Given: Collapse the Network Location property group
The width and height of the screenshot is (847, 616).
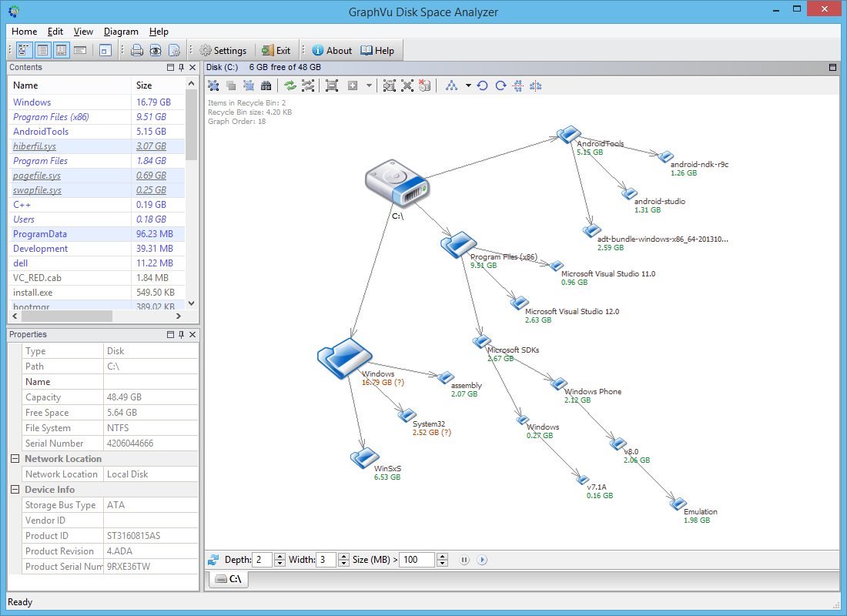Looking at the screenshot, I should 15,459.
